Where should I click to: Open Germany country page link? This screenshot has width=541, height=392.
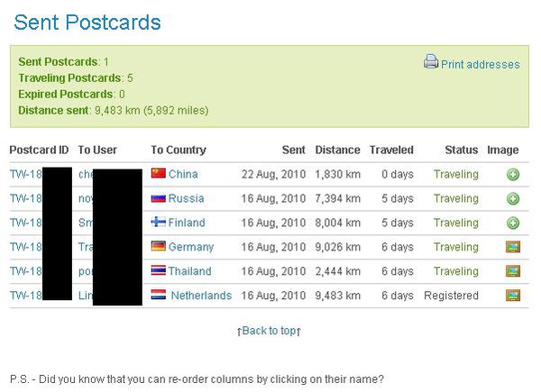[191, 247]
